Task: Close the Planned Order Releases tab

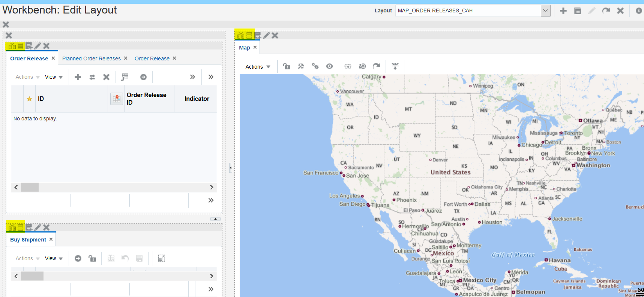Action: (x=126, y=58)
